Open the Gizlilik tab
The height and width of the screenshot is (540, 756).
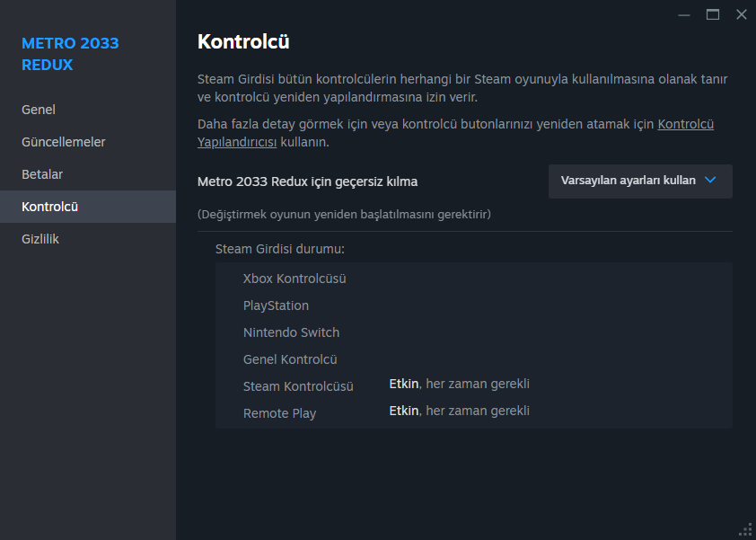[x=40, y=239]
